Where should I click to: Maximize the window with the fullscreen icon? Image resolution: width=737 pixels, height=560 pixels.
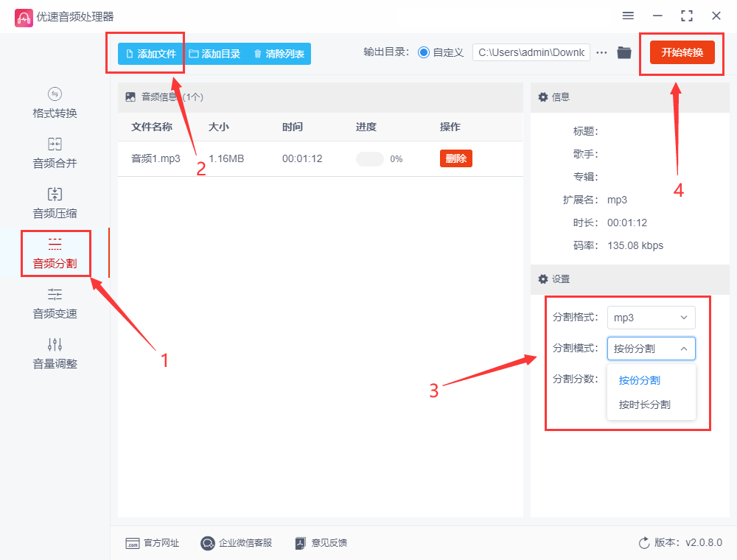coord(687,16)
